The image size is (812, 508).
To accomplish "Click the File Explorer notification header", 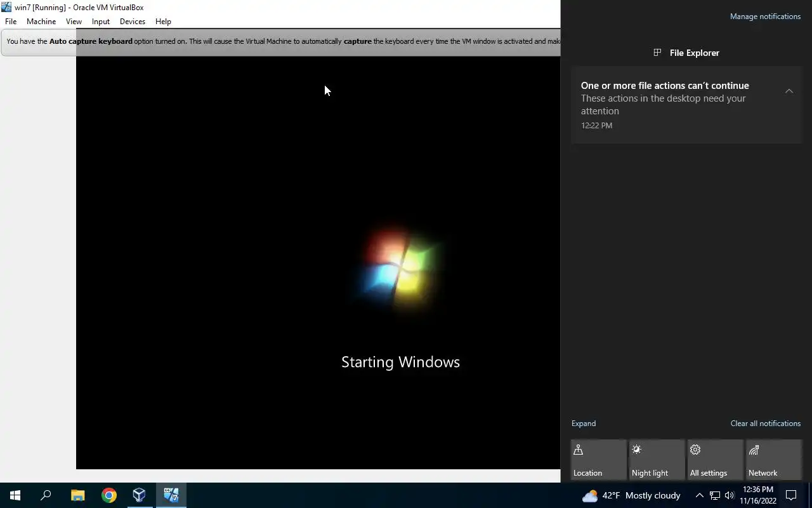I will coord(686,53).
